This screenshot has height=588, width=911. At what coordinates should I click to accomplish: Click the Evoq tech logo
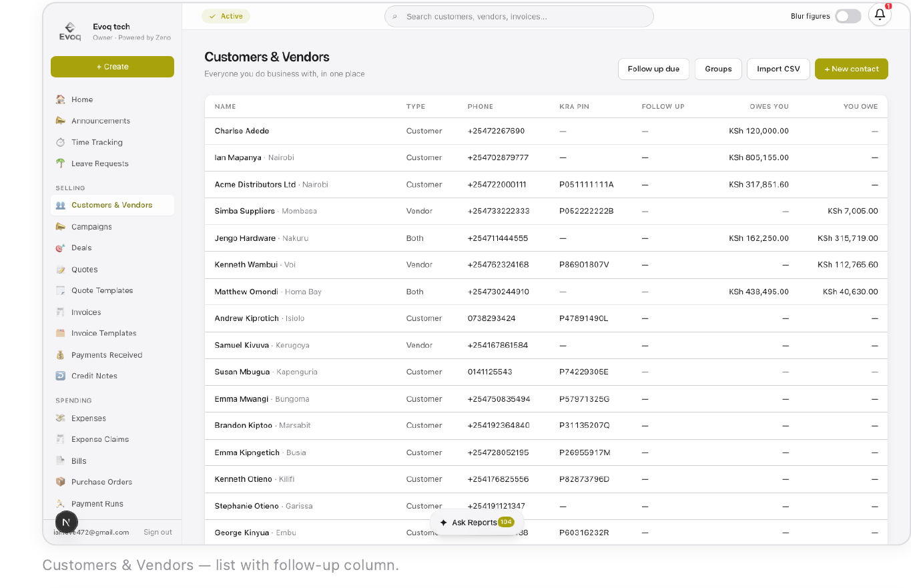[x=70, y=31]
